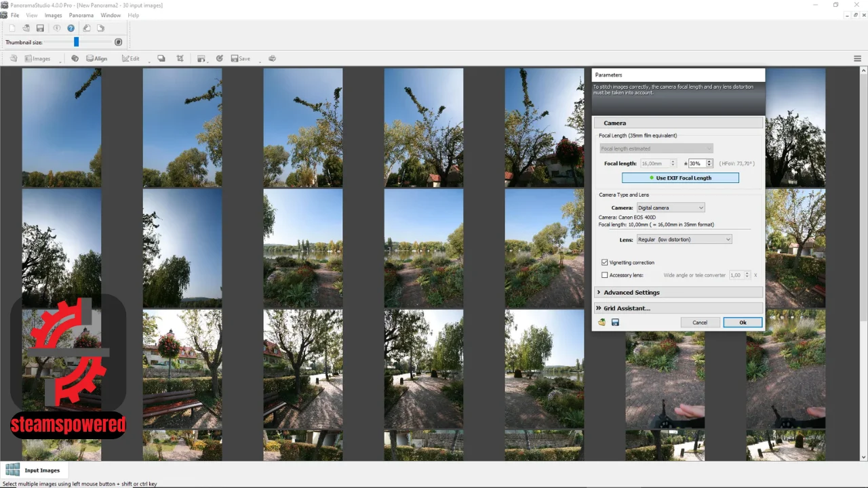Click the accessory lens 1,00 stepper
The image size is (868, 488).
[x=747, y=275]
